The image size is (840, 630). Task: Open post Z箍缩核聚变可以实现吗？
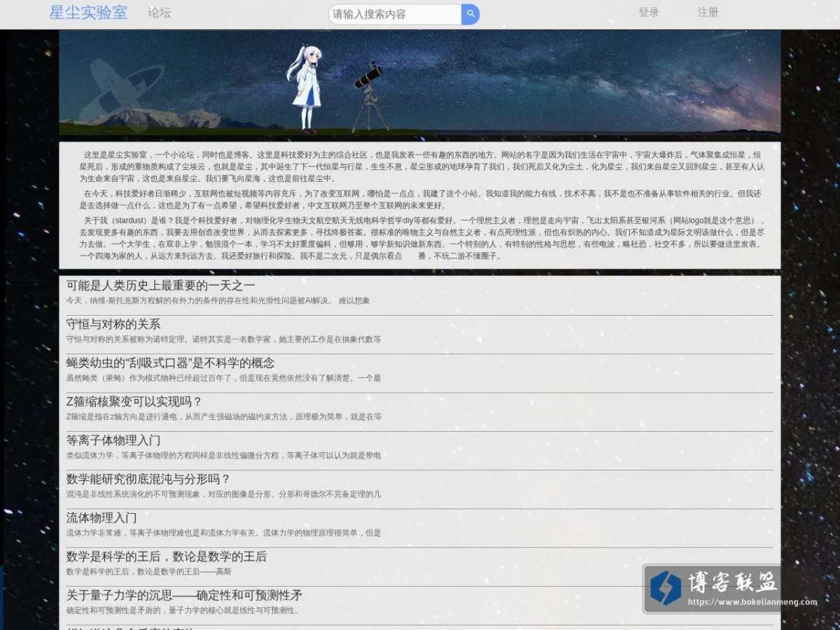click(x=134, y=402)
